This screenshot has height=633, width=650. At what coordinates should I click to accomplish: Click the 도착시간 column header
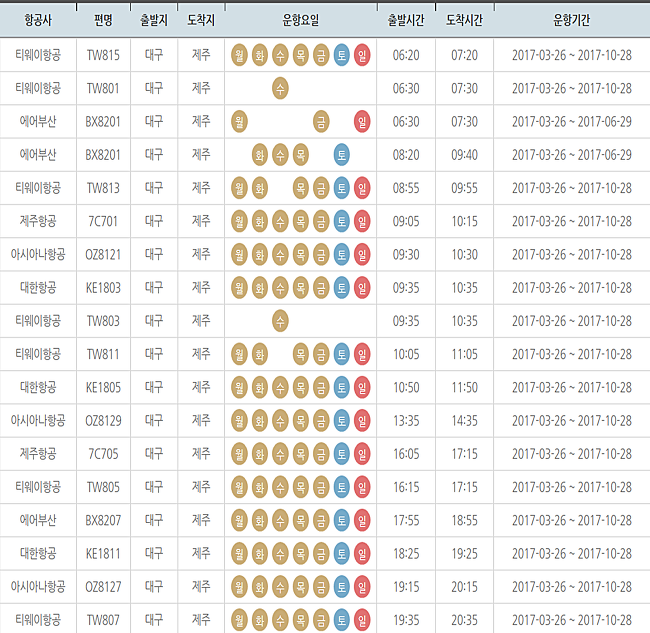pyautogui.click(x=464, y=20)
